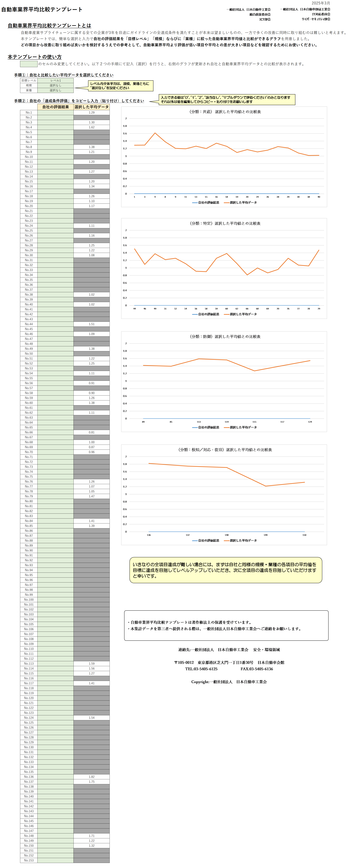Click the 手順② instruction line
Viewport: 353px width, 868px height.
(x=79, y=101)
